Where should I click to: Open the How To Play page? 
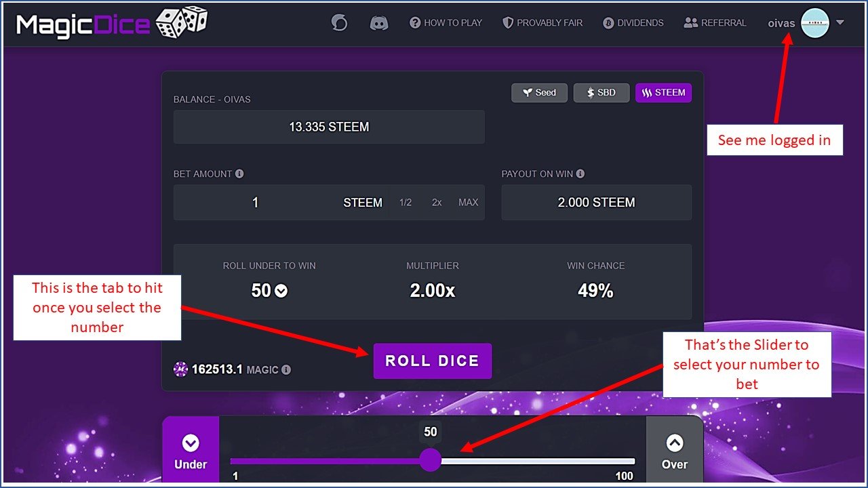pyautogui.click(x=446, y=23)
